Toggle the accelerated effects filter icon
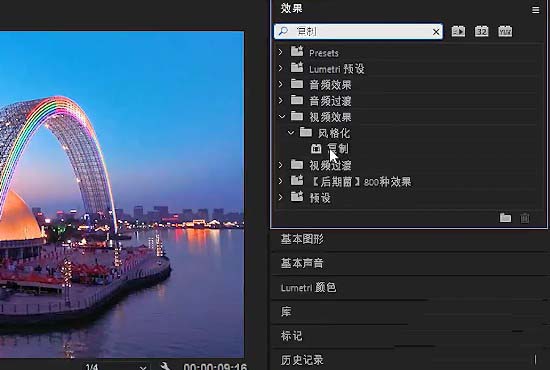 [458, 32]
